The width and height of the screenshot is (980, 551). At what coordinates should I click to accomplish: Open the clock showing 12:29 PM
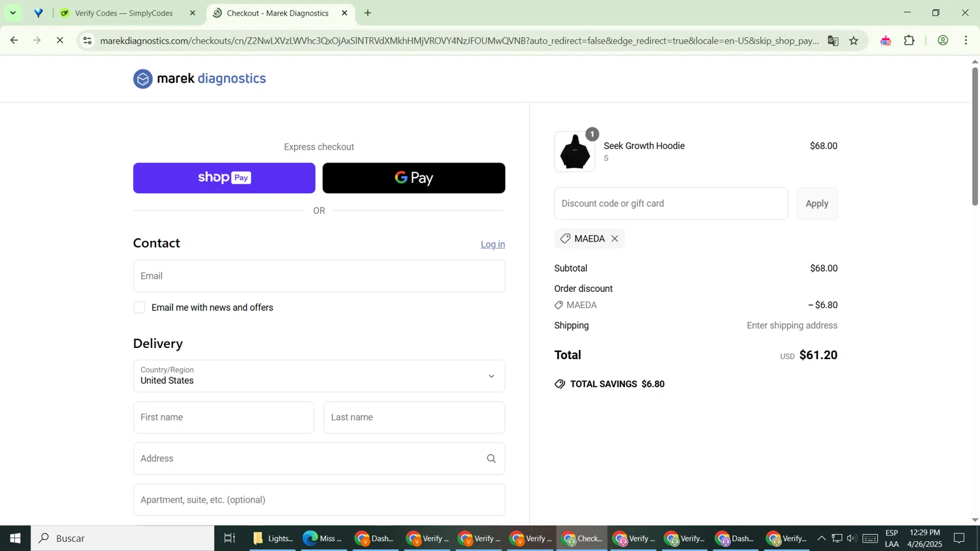[x=924, y=539]
